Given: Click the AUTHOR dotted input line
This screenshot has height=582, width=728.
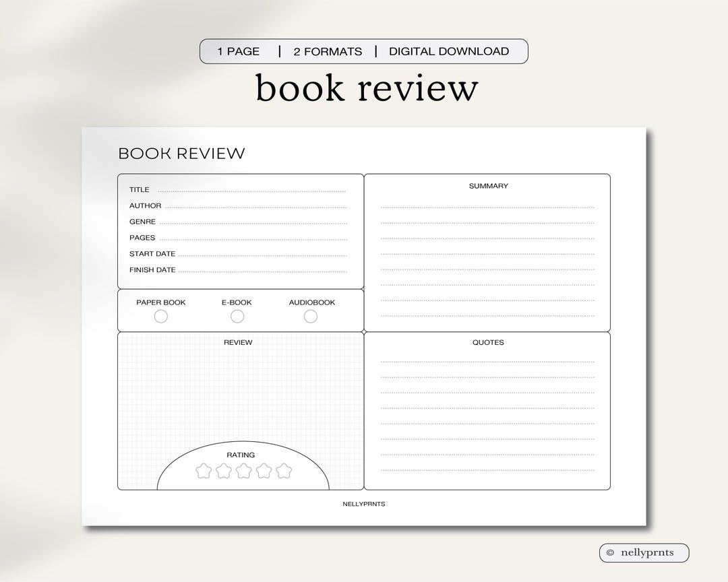Looking at the screenshot, I should [256, 205].
